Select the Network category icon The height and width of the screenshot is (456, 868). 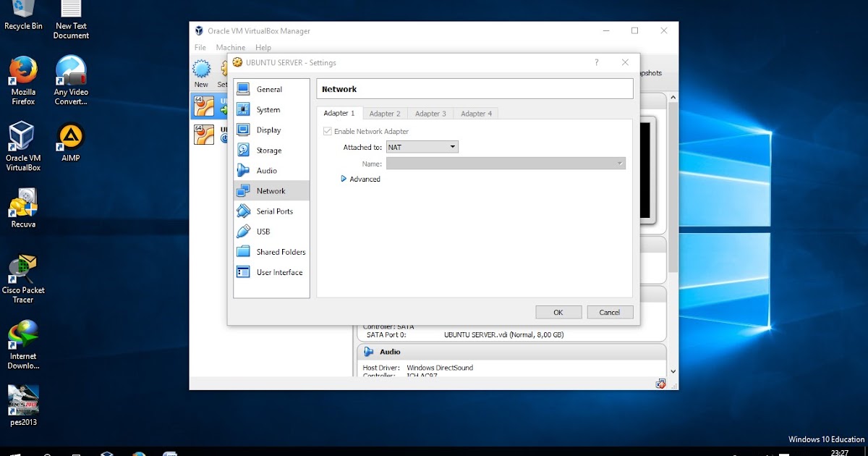[x=243, y=190]
